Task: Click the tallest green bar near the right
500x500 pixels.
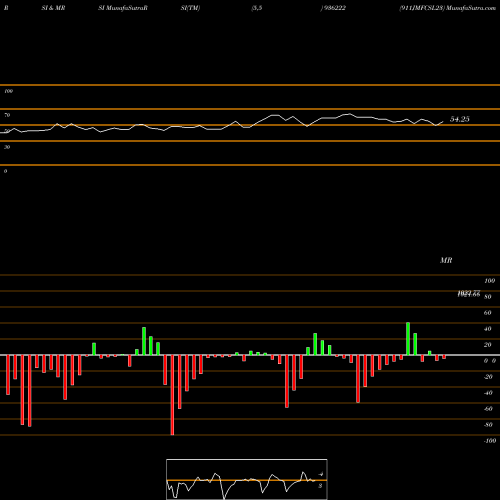Action: click(408, 339)
